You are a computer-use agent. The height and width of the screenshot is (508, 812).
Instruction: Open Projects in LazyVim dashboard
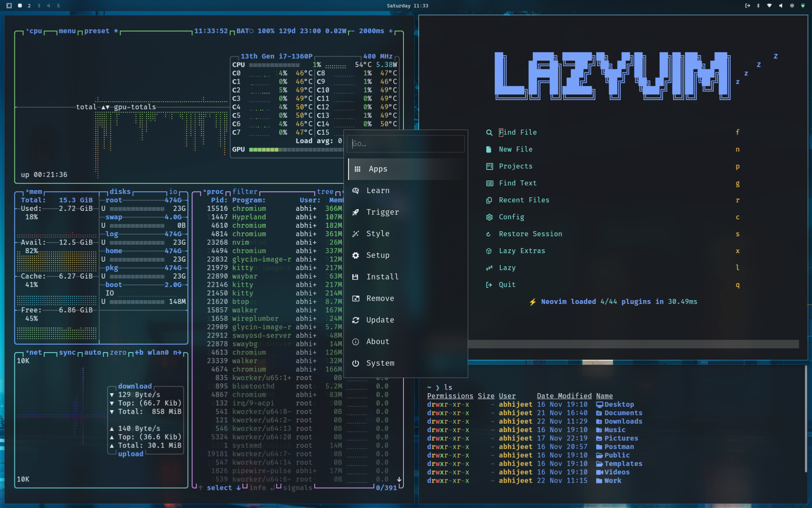tap(516, 166)
